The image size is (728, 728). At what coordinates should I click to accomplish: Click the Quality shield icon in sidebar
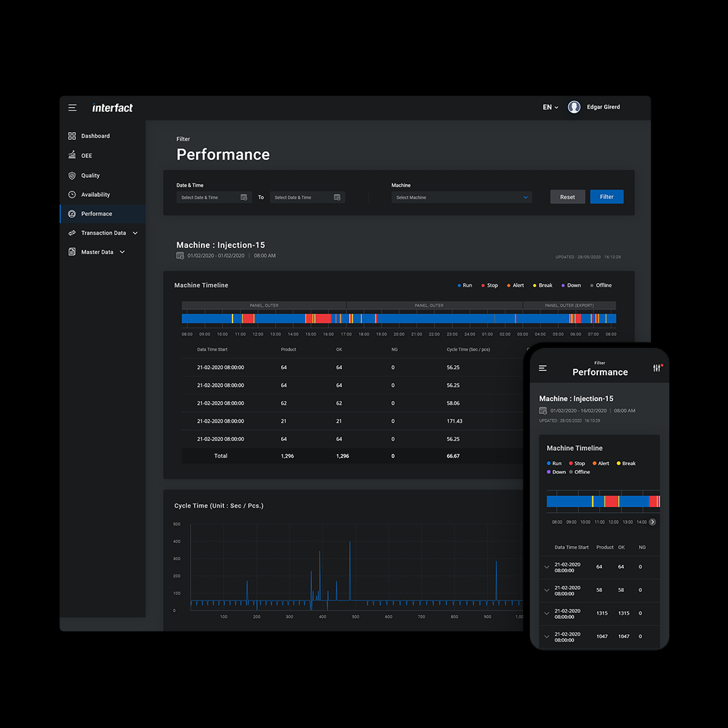point(72,175)
